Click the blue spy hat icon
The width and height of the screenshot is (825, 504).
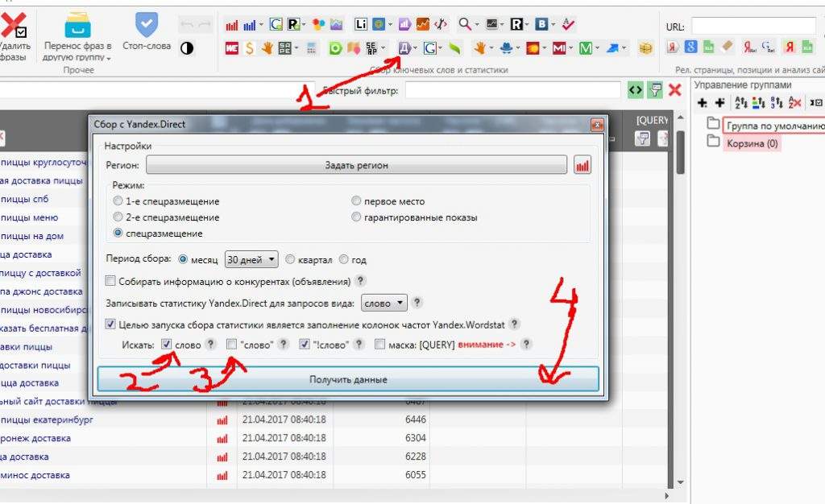pos(506,48)
